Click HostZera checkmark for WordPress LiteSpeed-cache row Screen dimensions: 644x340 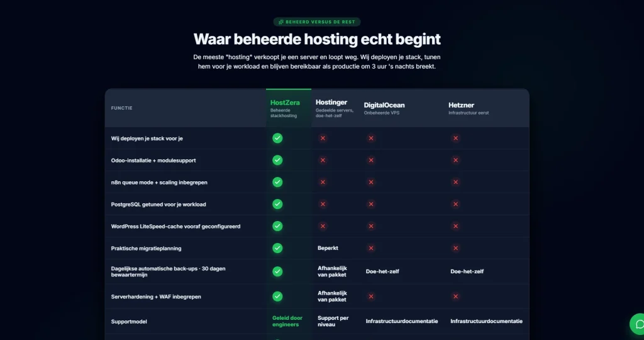pos(277,226)
